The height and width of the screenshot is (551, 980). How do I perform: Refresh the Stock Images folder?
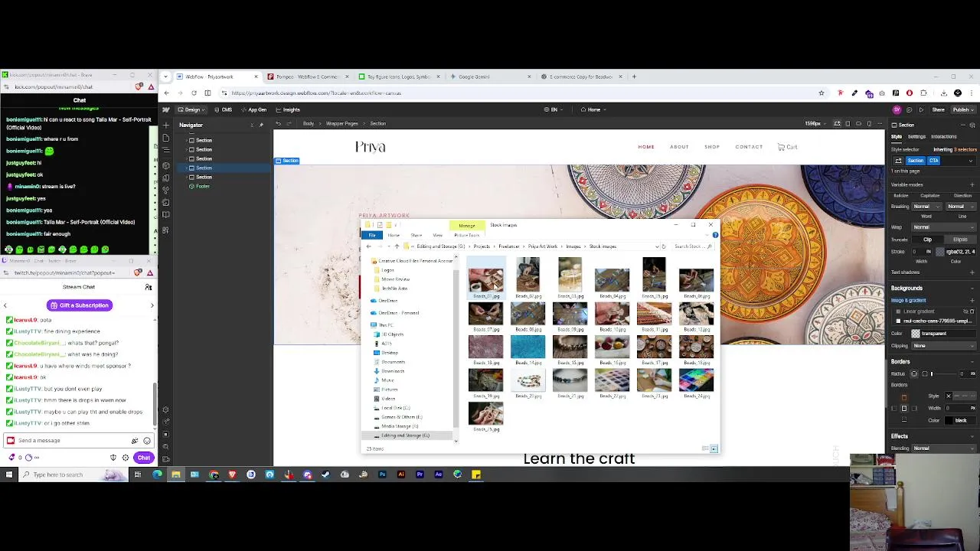pyautogui.click(x=663, y=246)
